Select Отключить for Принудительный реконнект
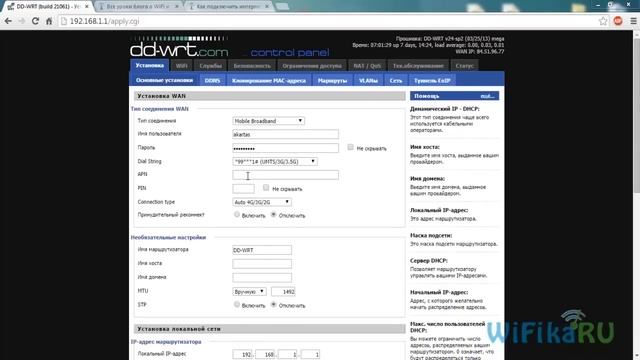 click(x=273, y=214)
